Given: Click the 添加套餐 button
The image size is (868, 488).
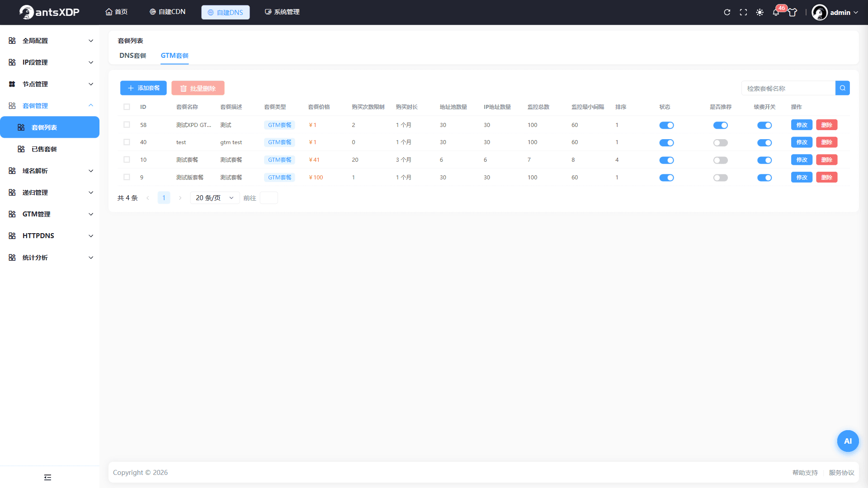Looking at the screenshot, I should 143,88.
